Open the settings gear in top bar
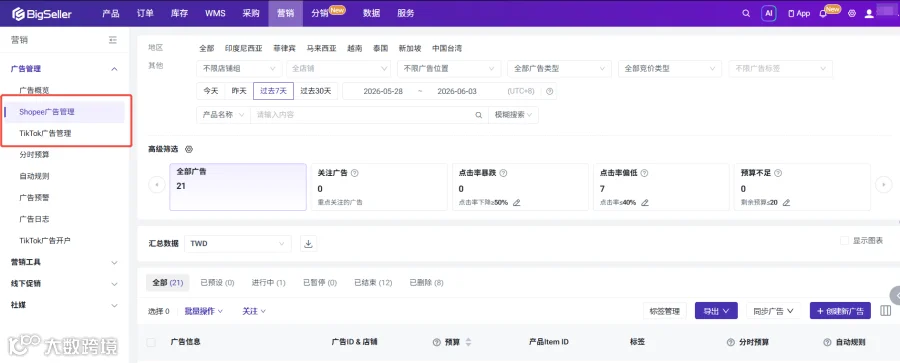900x363 pixels. click(x=852, y=13)
